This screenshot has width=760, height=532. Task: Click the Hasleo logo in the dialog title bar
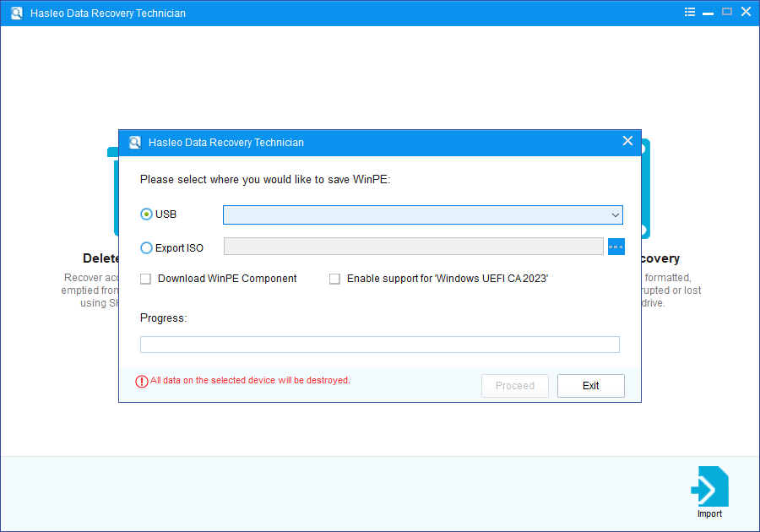[135, 143]
